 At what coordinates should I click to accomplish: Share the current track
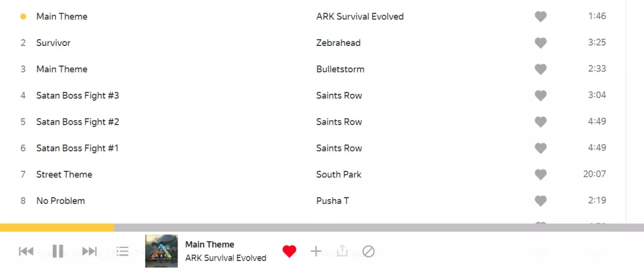(x=342, y=252)
